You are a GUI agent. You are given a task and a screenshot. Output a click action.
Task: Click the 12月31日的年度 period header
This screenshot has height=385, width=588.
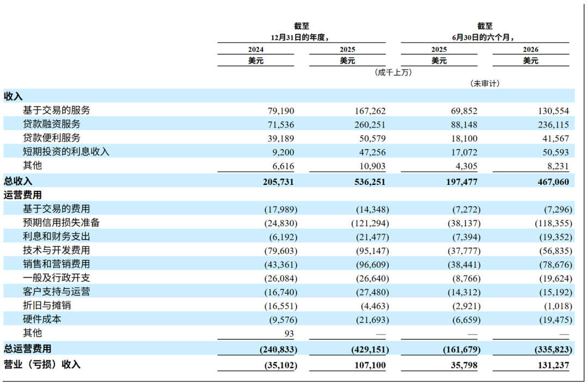click(x=300, y=38)
